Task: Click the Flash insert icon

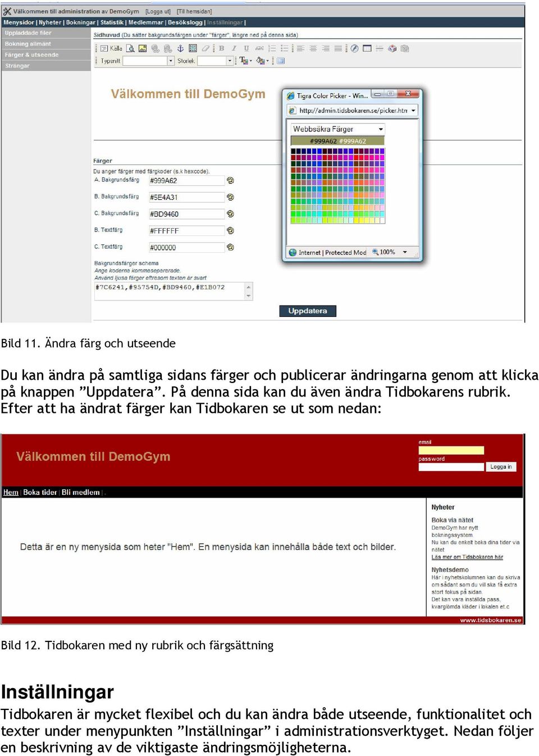Action: coord(354,49)
